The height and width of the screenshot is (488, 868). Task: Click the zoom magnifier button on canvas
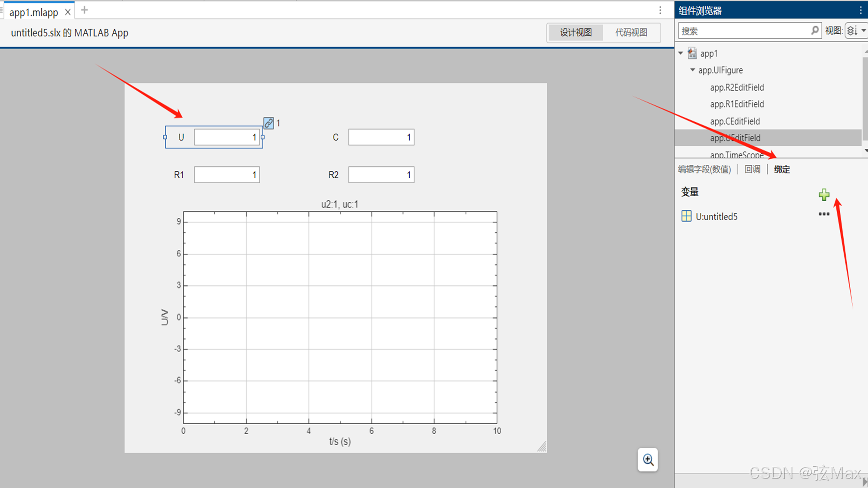point(648,460)
